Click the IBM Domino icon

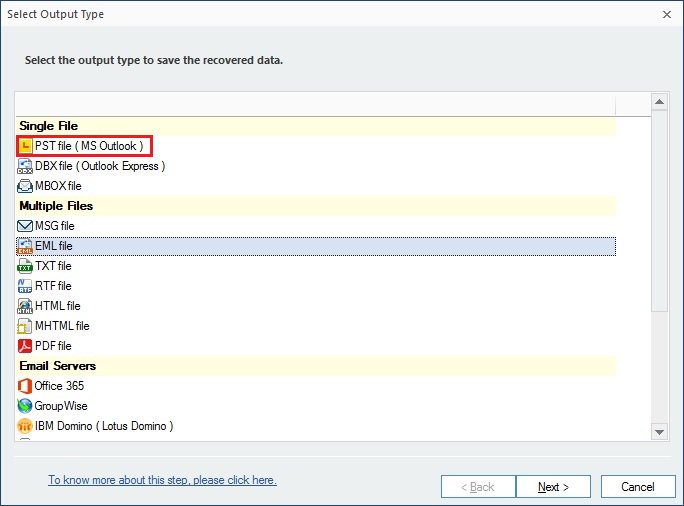(26, 426)
